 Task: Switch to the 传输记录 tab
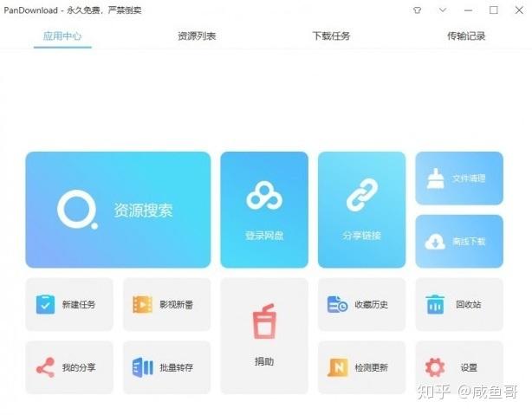click(x=466, y=36)
